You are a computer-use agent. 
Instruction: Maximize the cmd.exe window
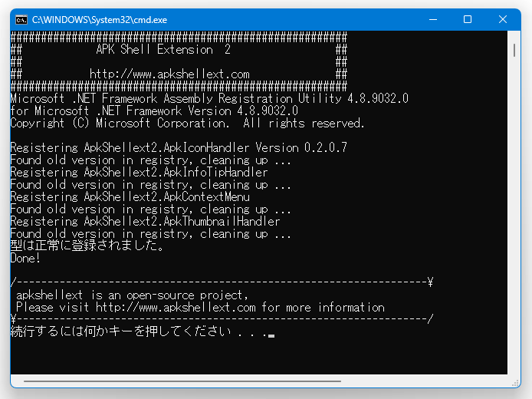(468, 20)
